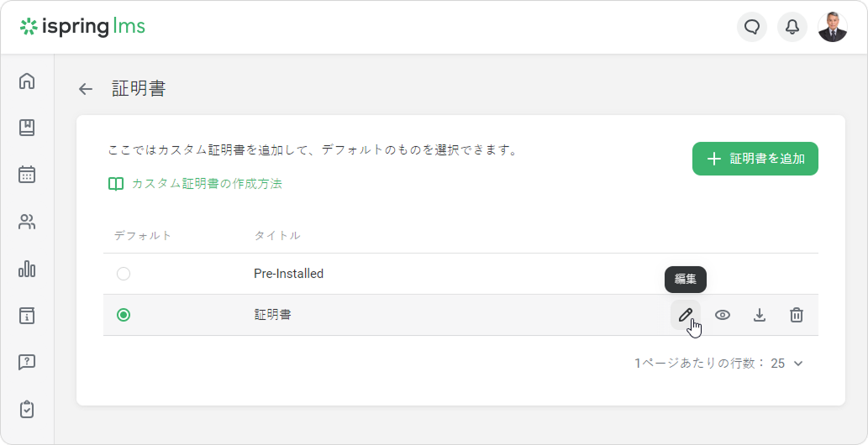Image resolution: width=868 pixels, height=445 pixels.
Task: Open the courses book icon in sidebar
Action: click(x=27, y=128)
